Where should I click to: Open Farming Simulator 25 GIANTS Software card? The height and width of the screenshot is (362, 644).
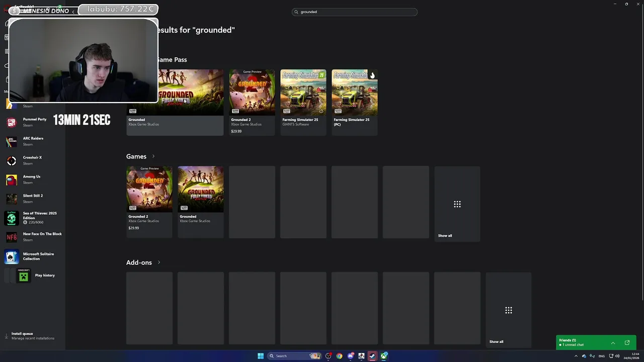click(303, 102)
